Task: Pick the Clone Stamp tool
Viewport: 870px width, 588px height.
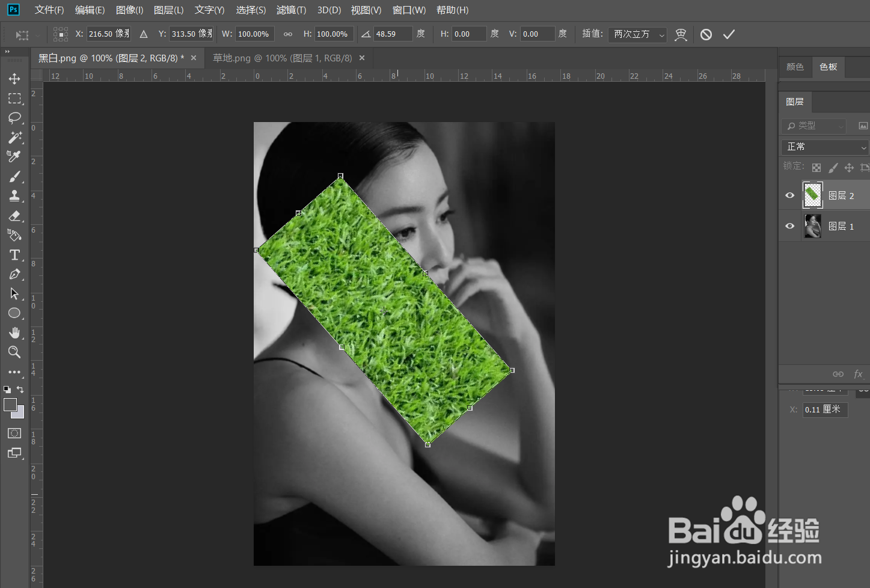Action: (x=15, y=195)
